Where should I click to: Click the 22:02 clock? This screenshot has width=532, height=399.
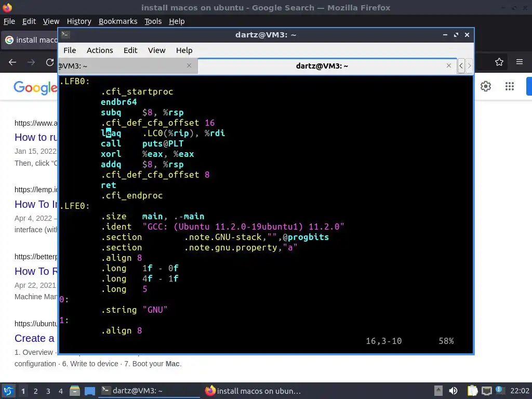[519, 391]
